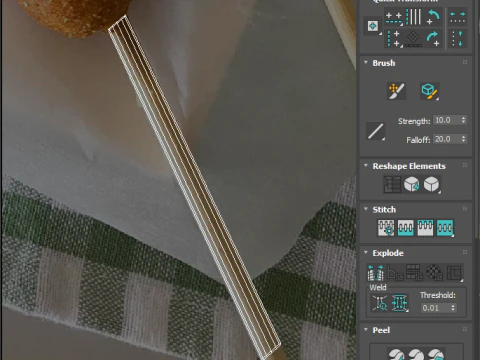This screenshot has width=480, height=360.
Task: Click Target Weld icon
Action: pyautogui.click(x=379, y=303)
